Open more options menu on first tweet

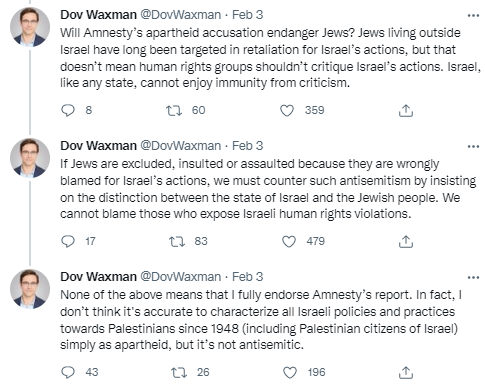473,15
